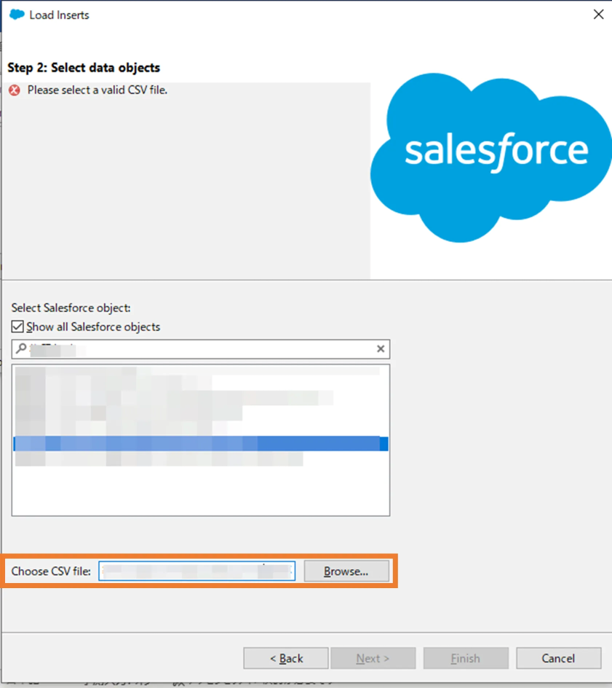Click the 'Select Salesforce object:' label
Viewport: 612px width, 688px height.
(71, 308)
